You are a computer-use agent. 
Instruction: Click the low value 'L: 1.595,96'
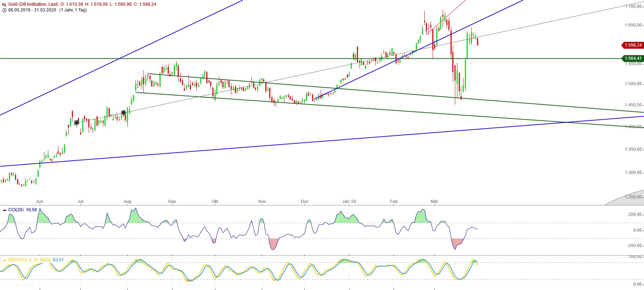(121, 4)
